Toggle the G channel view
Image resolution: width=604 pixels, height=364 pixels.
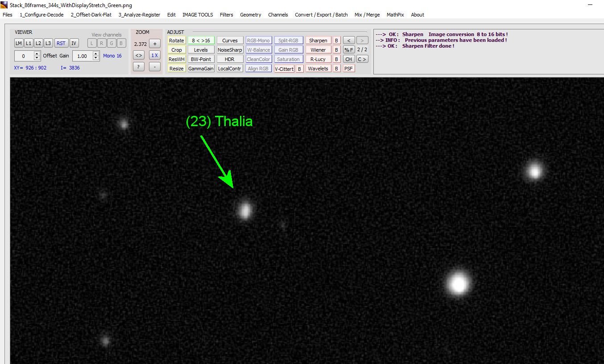(111, 43)
